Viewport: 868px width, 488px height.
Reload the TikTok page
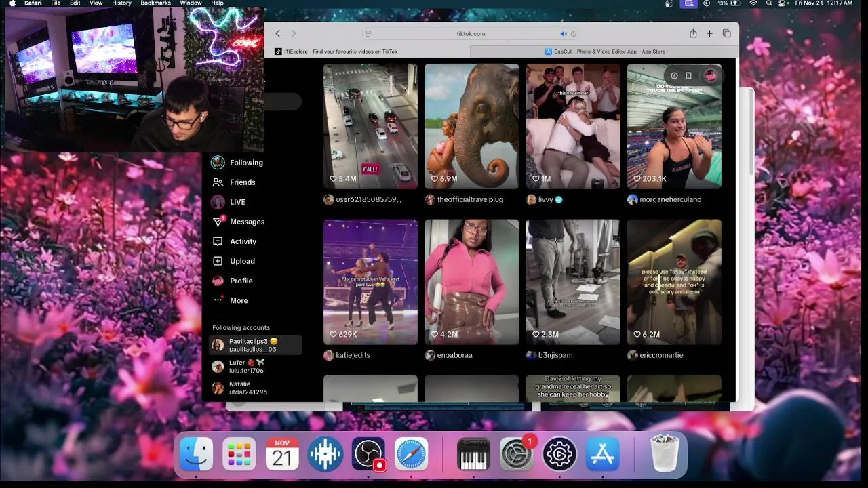tap(573, 33)
